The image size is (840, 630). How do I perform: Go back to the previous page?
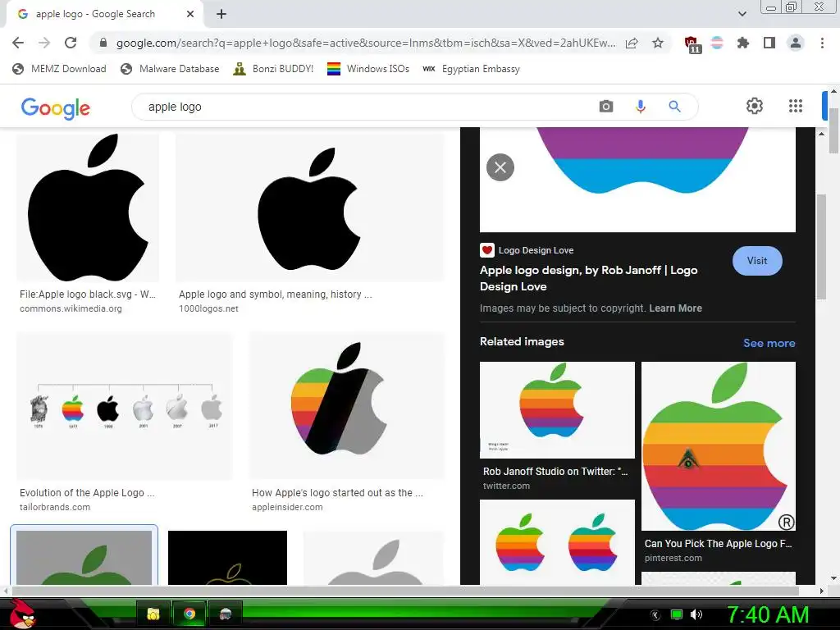[x=18, y=43]
